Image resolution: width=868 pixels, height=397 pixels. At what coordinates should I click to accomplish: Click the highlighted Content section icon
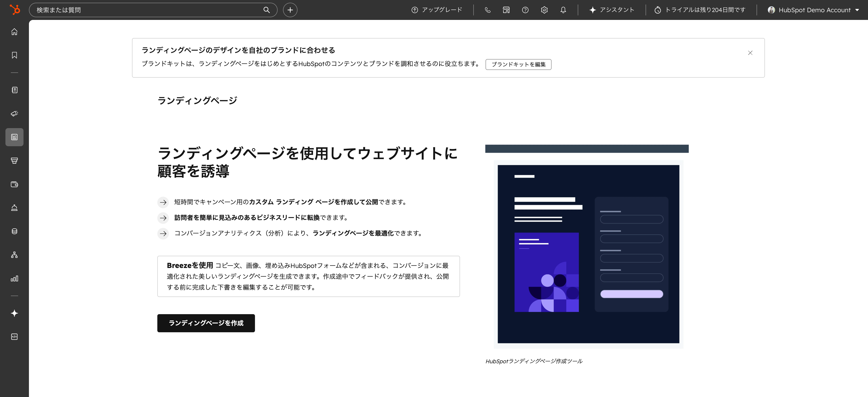14,137
